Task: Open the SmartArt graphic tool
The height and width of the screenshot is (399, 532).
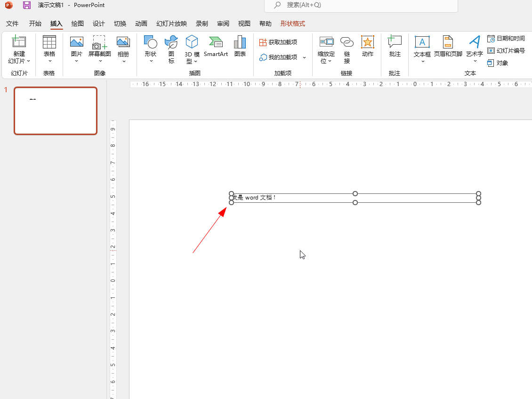Action: [216, 43]
